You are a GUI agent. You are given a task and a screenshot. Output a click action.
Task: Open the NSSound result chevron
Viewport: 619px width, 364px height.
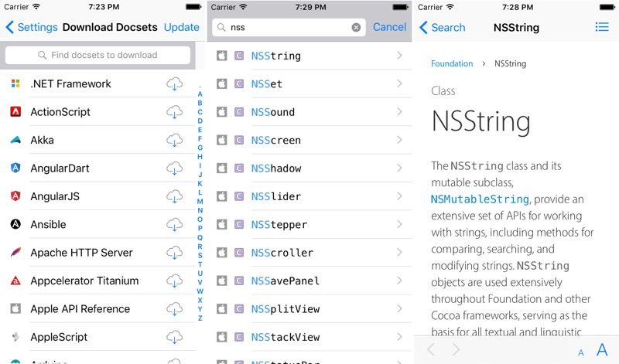399,112
